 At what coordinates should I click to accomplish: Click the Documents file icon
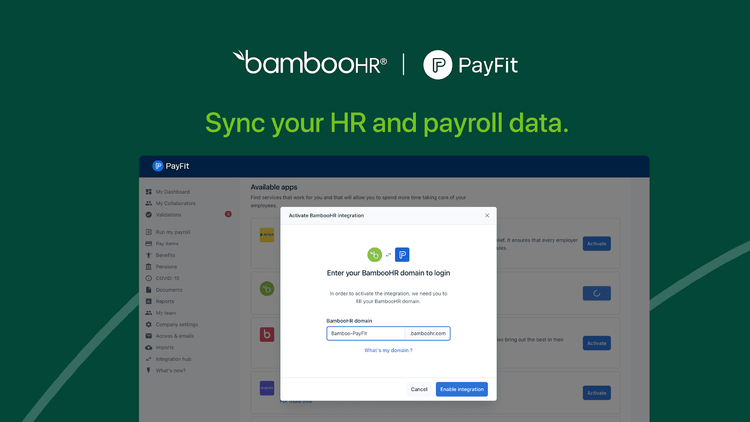tap(149, 289)
